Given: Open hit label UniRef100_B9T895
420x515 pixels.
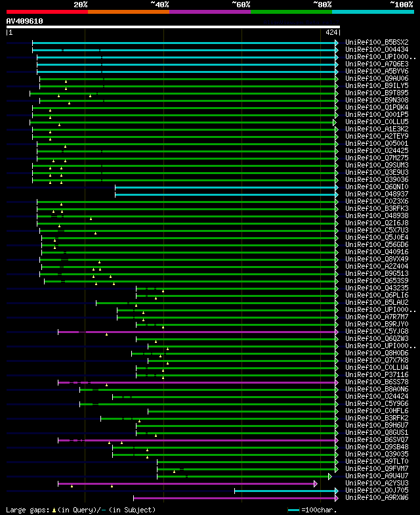Looking at the screenshot, I should tap(377, 93).
